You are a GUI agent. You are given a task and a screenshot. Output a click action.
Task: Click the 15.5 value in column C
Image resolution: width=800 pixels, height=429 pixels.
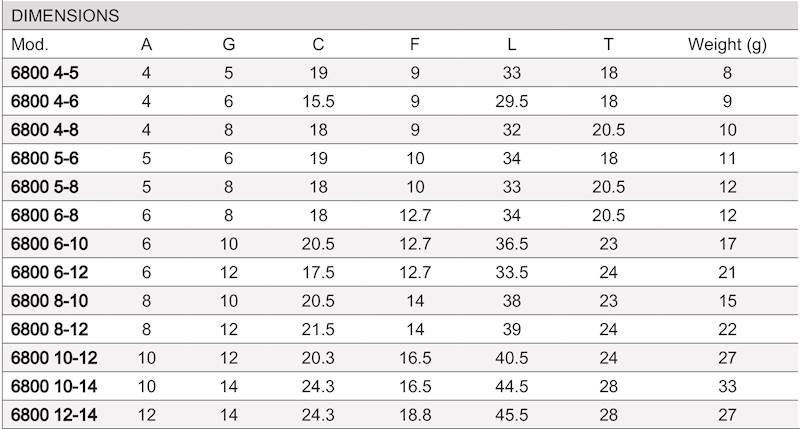click(x=318, y=101)
